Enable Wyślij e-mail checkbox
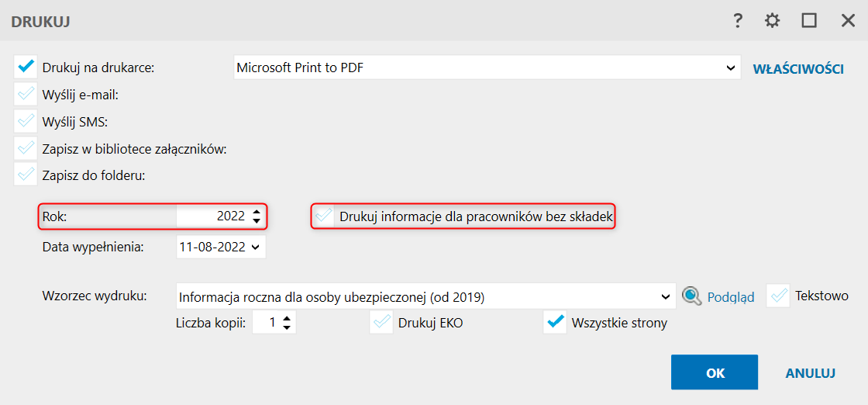Viewport: 868px width, 405px height. [26, 94]
